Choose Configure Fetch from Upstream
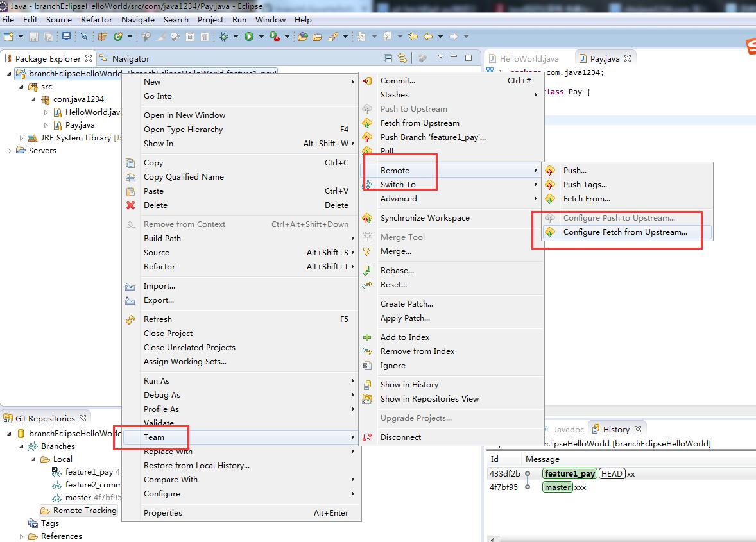This screenshot has width=756, height=542. click(x=627, y=232)
